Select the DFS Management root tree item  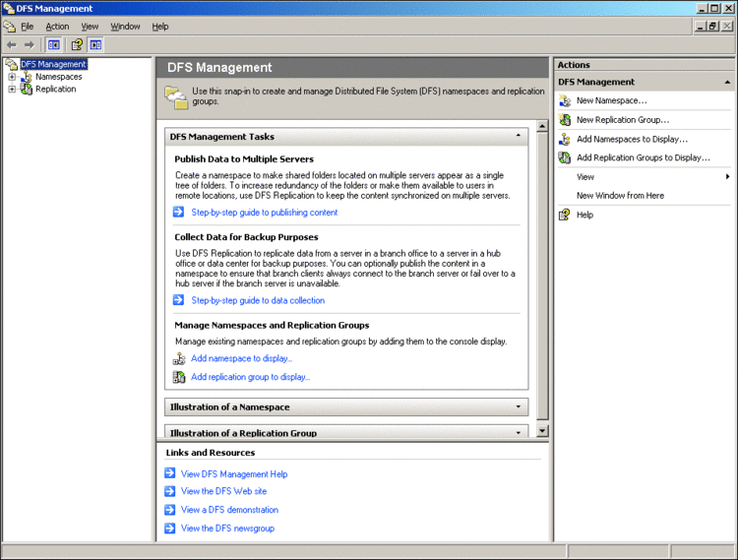point(54,64)
